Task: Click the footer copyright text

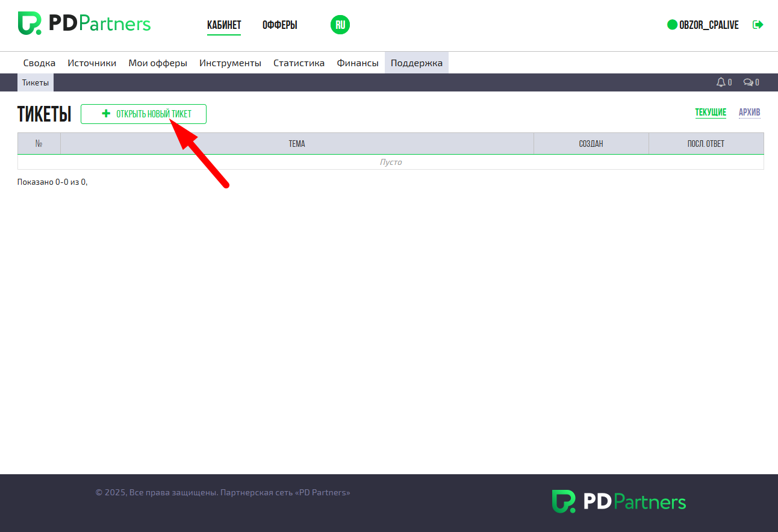Action: coord(223,492)
